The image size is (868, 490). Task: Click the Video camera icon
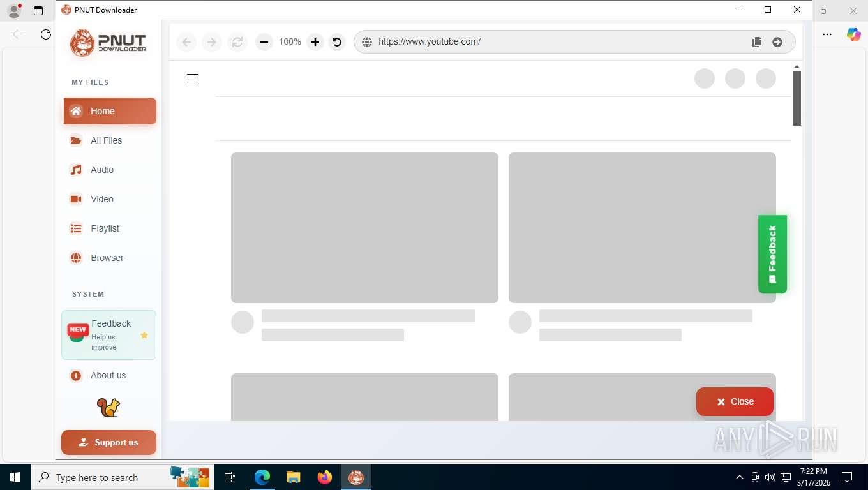[76, 199]
